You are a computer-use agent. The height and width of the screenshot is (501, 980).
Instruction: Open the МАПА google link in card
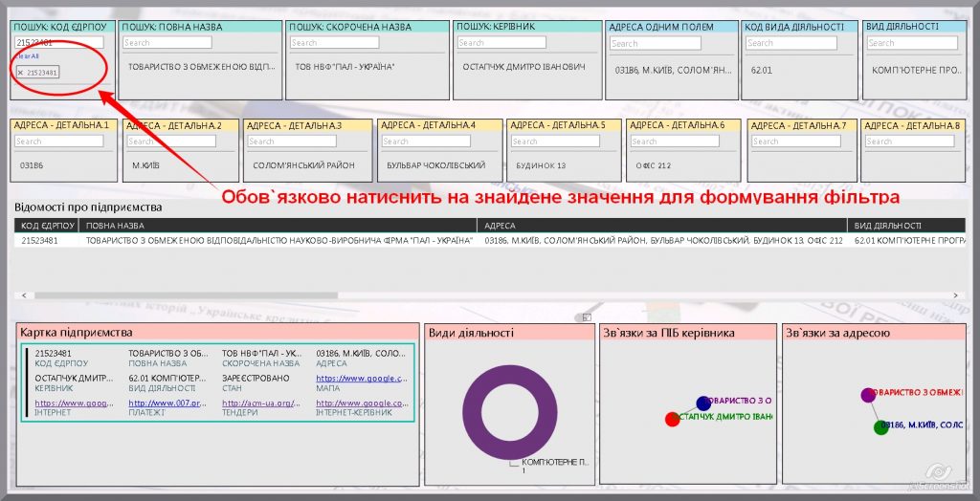point(360,379)
